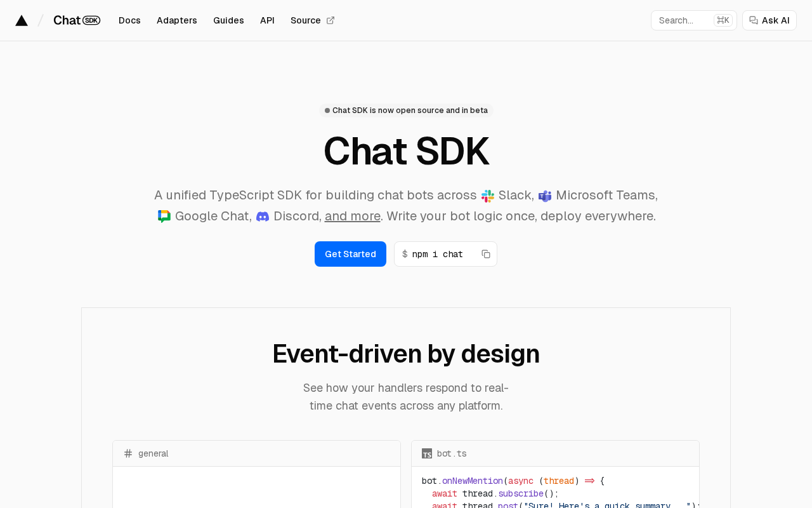Open the Ask AI button
The image size is (812, 508).
[769, 20]
